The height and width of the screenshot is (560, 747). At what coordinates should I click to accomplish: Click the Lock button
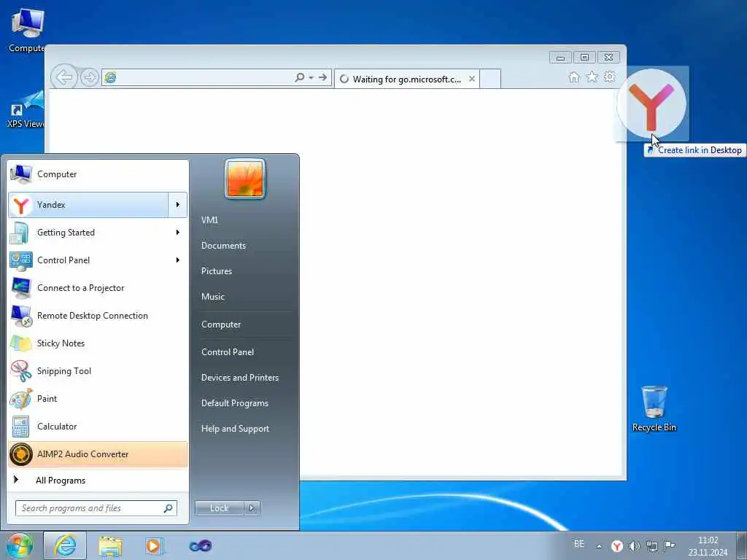(219, 508)
